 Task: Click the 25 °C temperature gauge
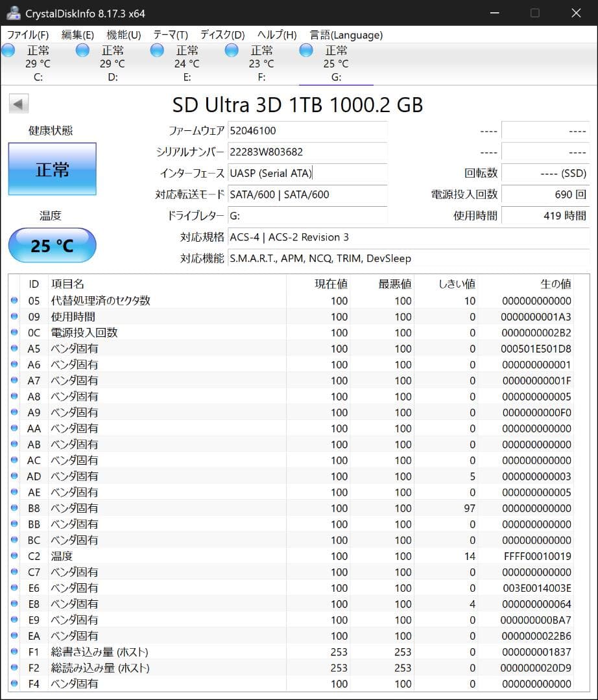52,246
